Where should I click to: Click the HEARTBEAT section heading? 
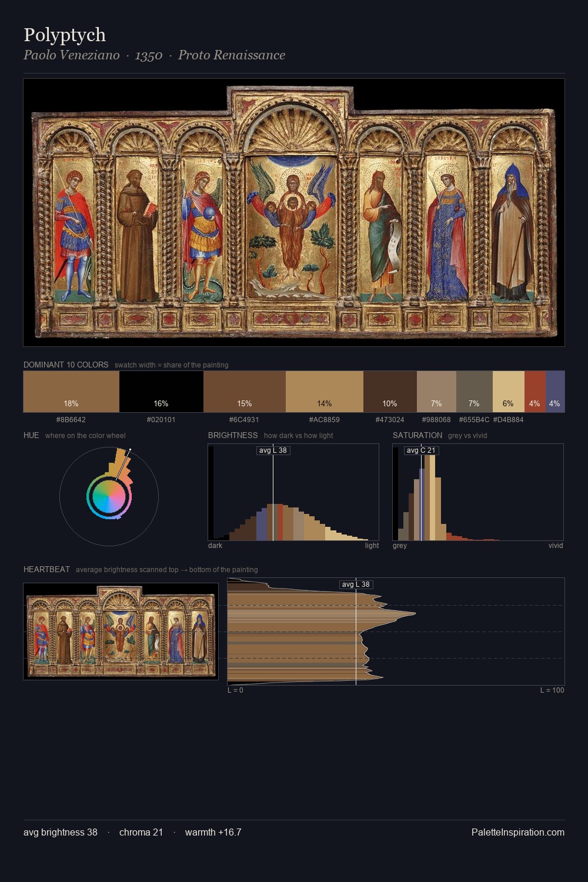coord(46,569)
